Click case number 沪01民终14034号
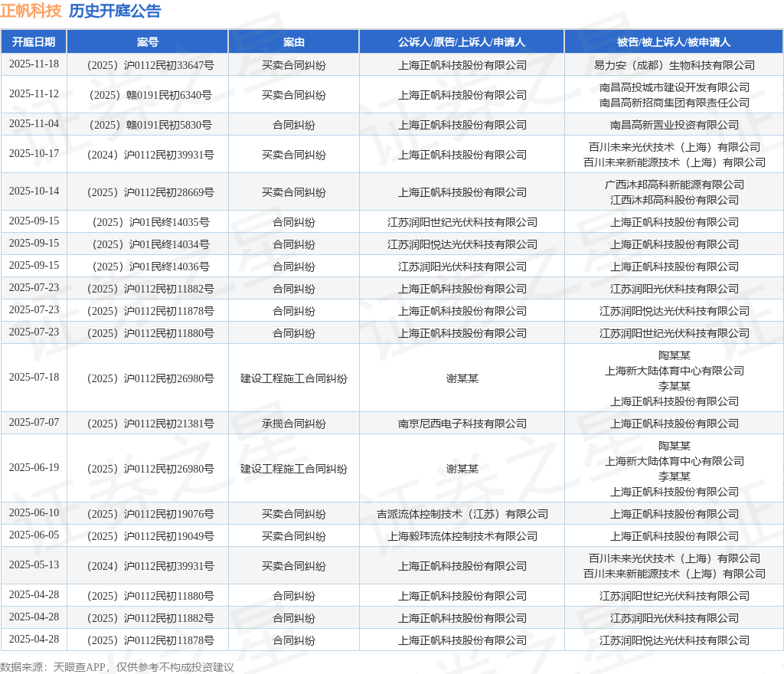 [151, 244]
